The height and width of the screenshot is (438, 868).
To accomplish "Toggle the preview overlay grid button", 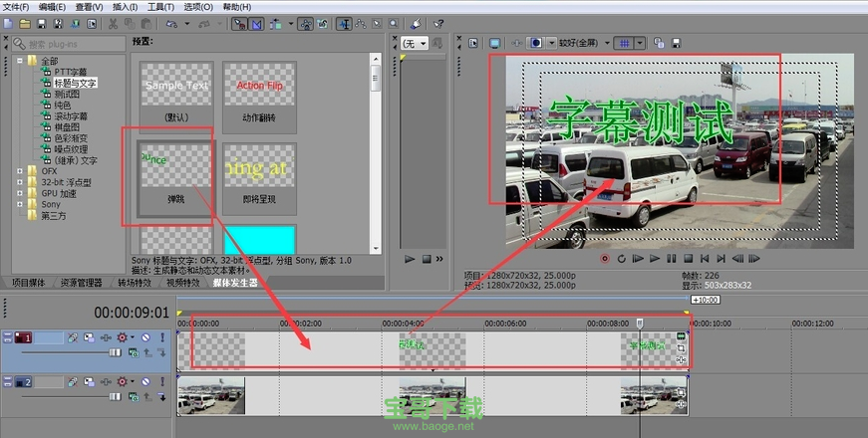I will (624, 43).
